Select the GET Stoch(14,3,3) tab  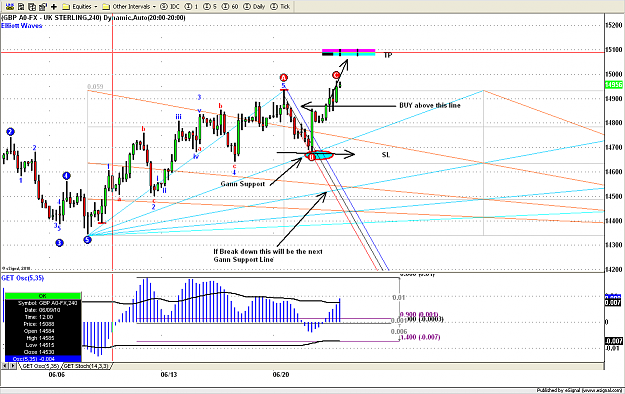[86, 366]
